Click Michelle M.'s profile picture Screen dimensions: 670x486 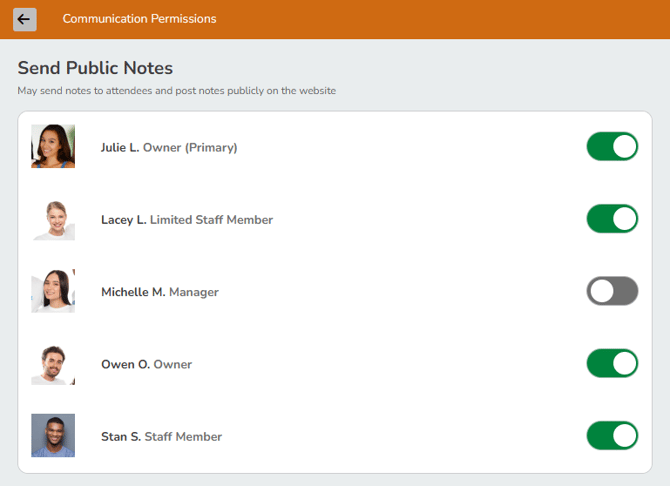pyautogui.click(x=53, y=291)
